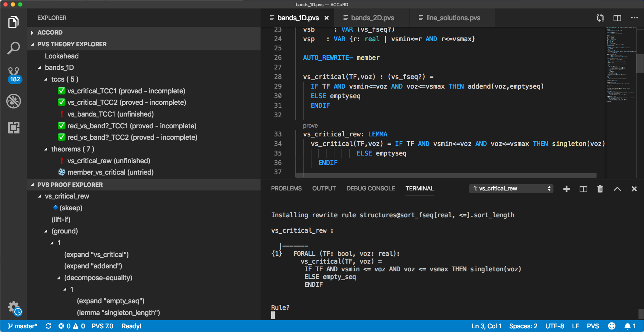The image size is (644, 332).
Task: Click the prove code lens above vs_critical_rew
Action: pyautogui.click(x=310, y=125)
